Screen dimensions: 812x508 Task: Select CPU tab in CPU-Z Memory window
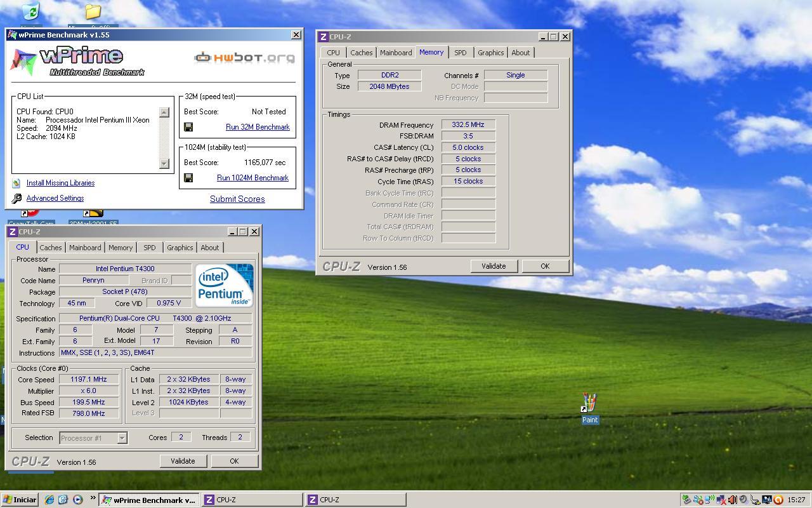click(x=334, y=53)
